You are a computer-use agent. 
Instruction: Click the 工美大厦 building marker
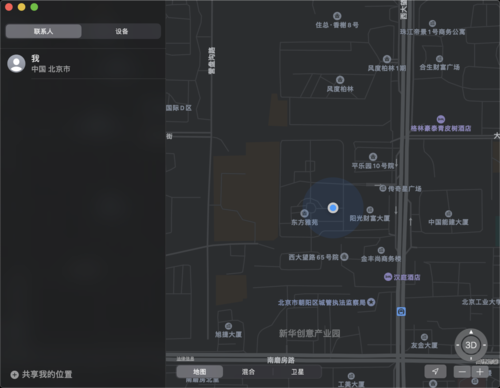click(x=351, y=376)
